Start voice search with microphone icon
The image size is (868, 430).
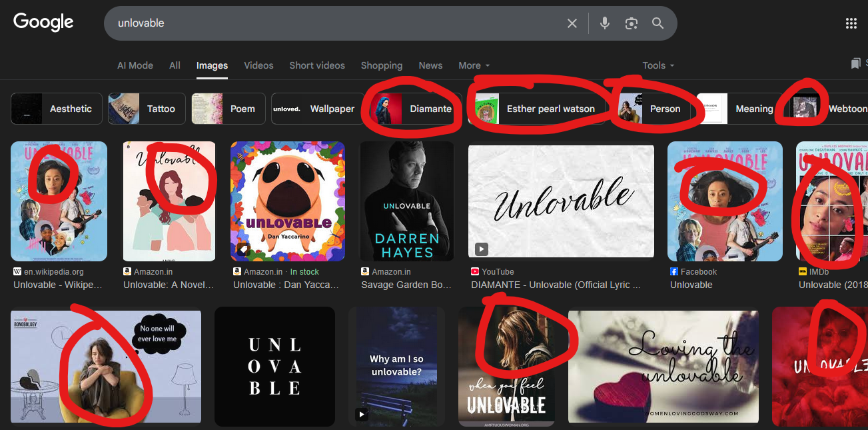tap(604, 23)
